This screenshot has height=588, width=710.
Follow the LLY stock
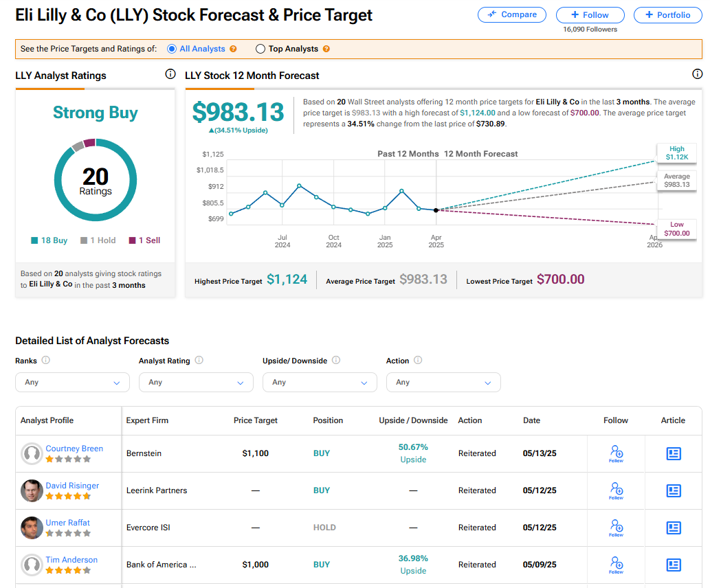[x=590, y=15]
